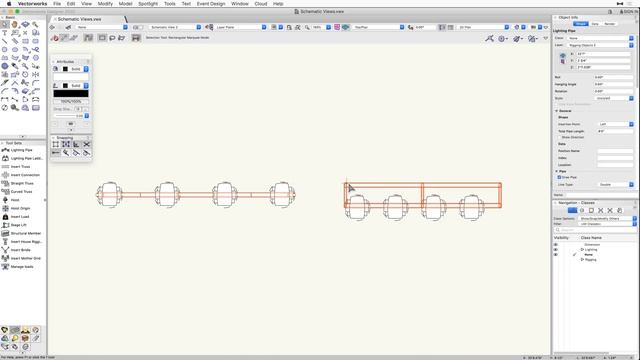Toggle Snap to Object in Snapping palette
The width and height of the screenshot is (640, 360).
[x=66, y=144]
